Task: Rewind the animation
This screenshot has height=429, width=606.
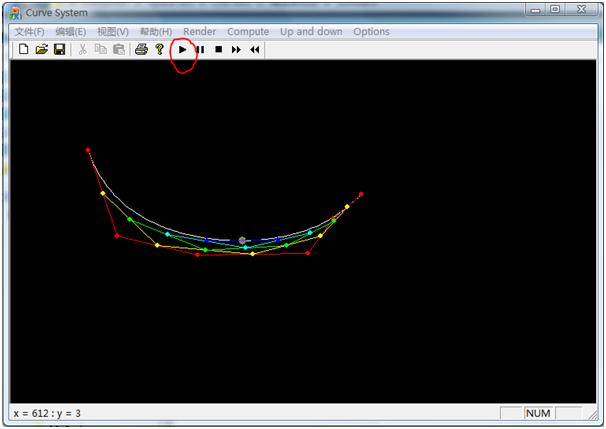Action: (255, 49)
